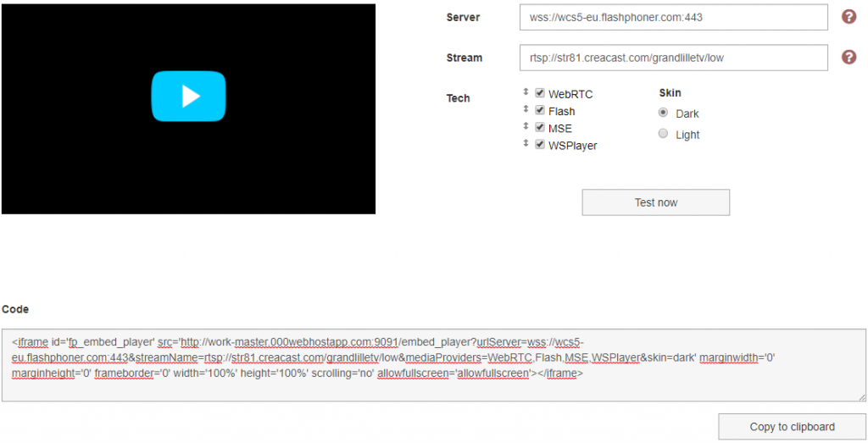Disable the Flash tech checkbox
Image resolution: width=868 pixels, height=443 pixels.
(x=540, y=110)
